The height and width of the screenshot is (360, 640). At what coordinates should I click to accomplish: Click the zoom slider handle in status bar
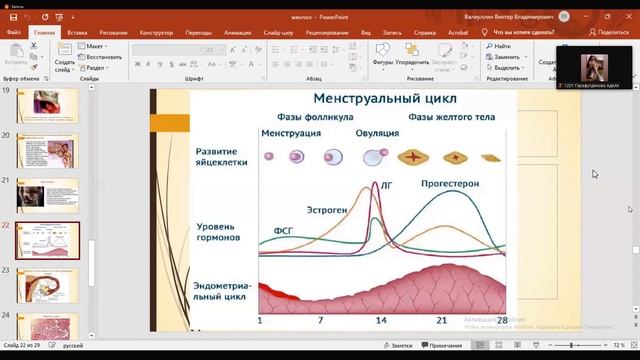571,345
